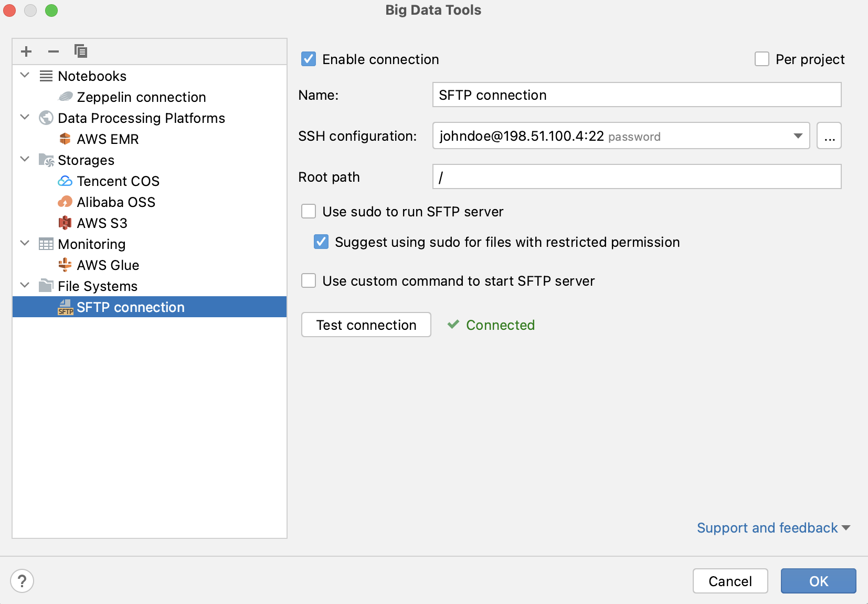Select the Alibaba OSS icon
This screenshot has width=868, height=604.
pyautogui.click(x=65, y=202)
